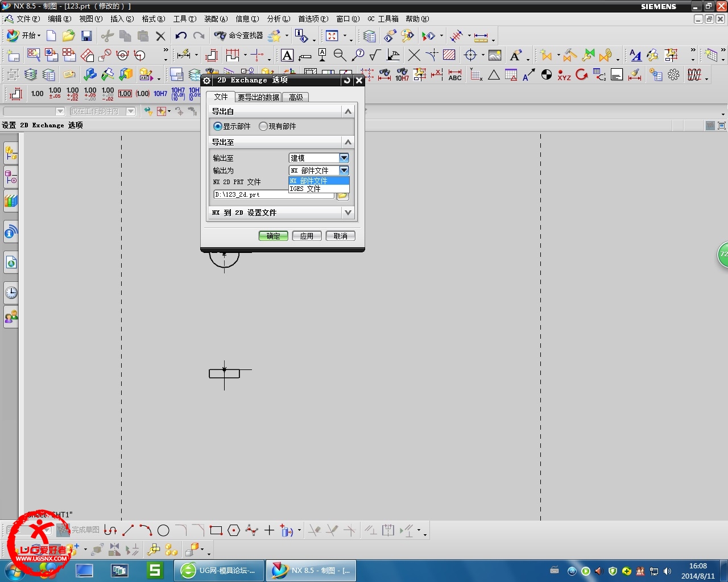Click the D:\123_2d.prt file path field
This screenshot has height=582, width=728.
(x=274, y=194)
